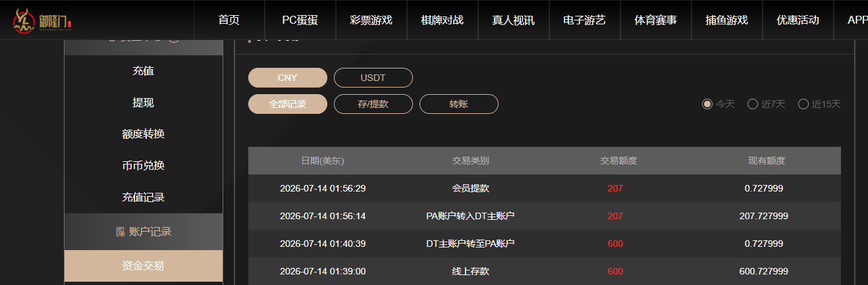Click the 线上存款 transaction type
The width and height of the screenshot is (868, 285).
click(x=470, y=271)
